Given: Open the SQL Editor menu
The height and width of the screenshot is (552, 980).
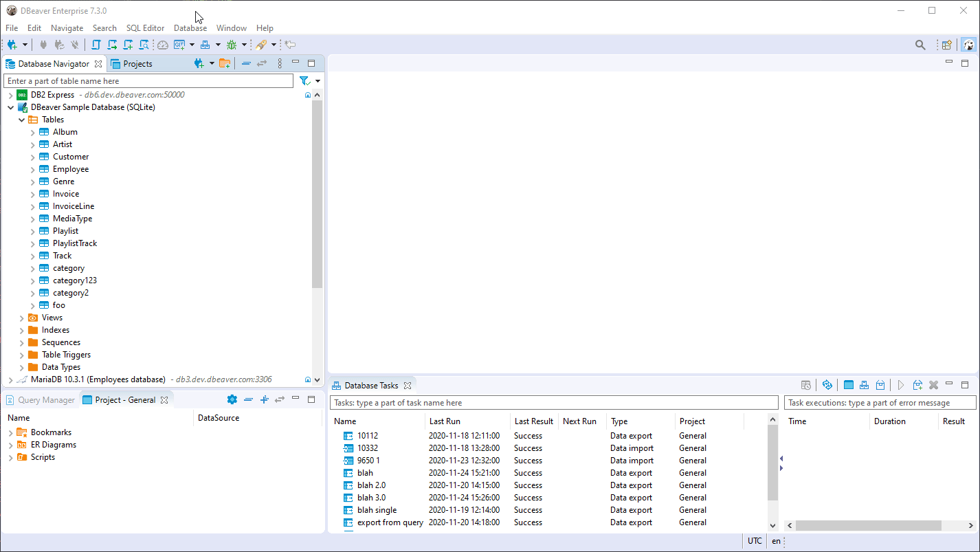Looking at the screenshot, I should 145,28.
